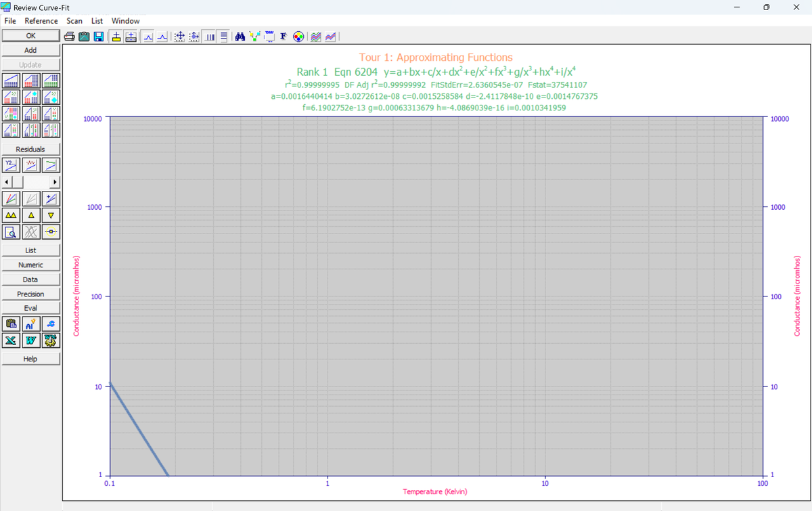Open the Reference menu
Screen dimensions: 812x511
tap(41, 21)
